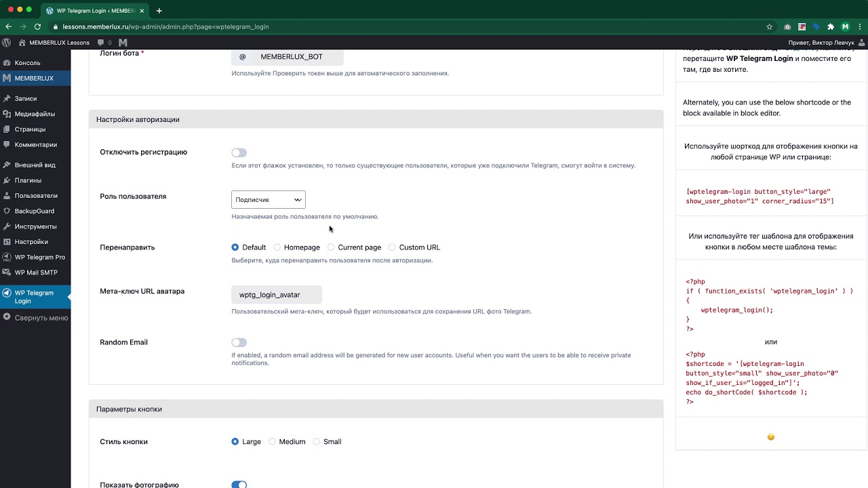Toggle the Random Email switch

pos(239,342)
